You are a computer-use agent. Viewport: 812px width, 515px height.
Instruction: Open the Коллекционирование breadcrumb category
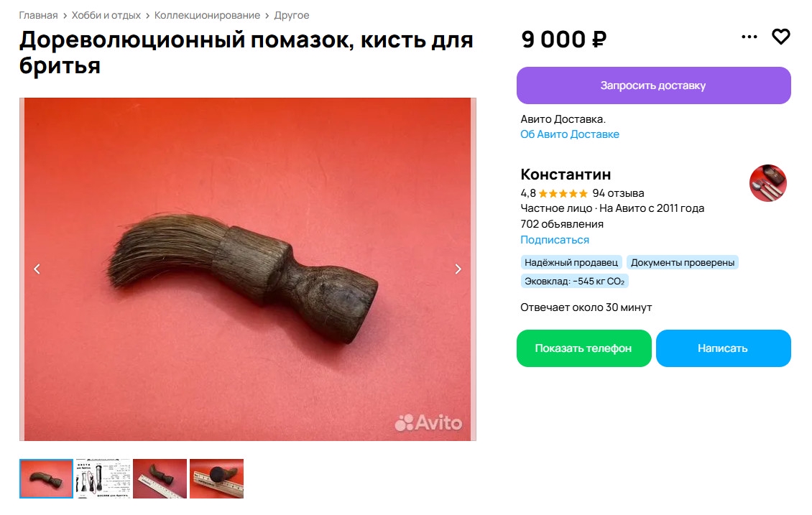pyautogui.click(x=207, y=16)
